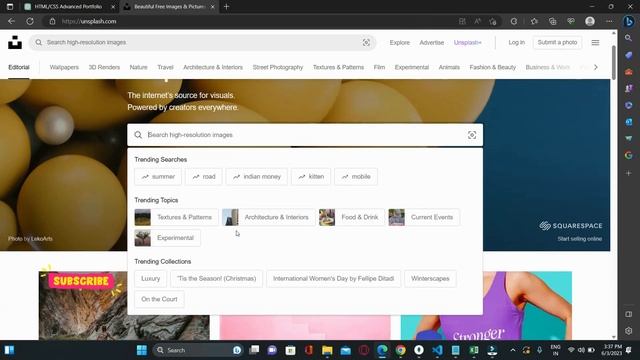Select trending search 'road'
This screenshot has height=360, width=640.
pos(204,177)
